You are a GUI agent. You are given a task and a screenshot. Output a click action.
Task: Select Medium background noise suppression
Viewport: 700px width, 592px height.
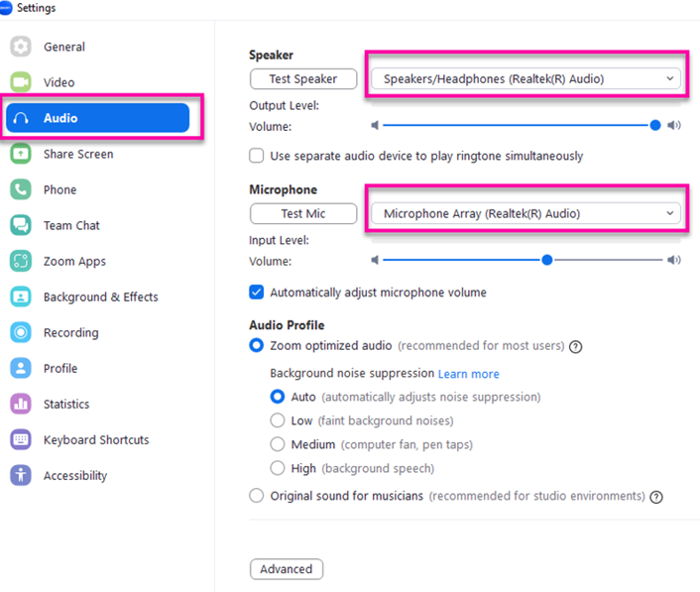[278, 444]
